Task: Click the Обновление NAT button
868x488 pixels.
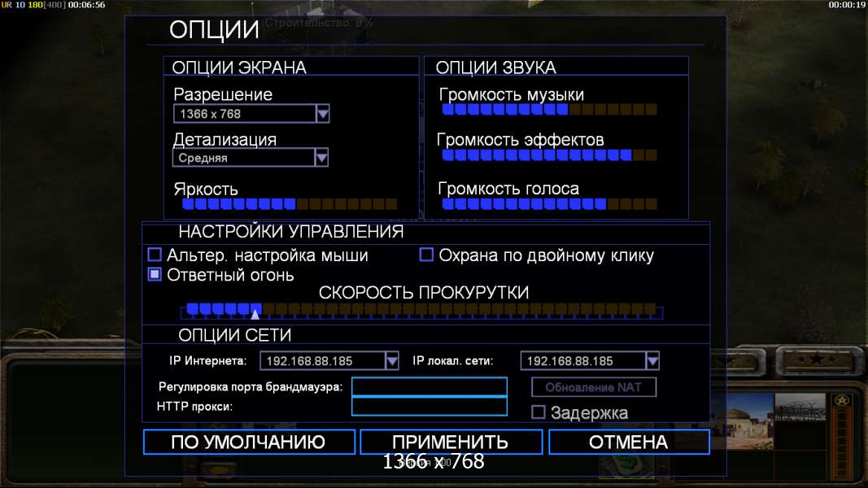Action: coord(594,387)
